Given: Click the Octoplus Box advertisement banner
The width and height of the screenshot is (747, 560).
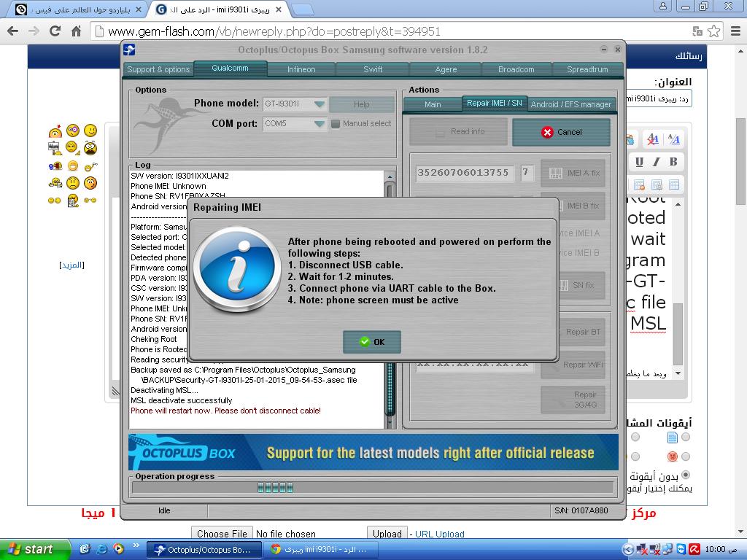Looking at the screenshot, I should point(373,452).
